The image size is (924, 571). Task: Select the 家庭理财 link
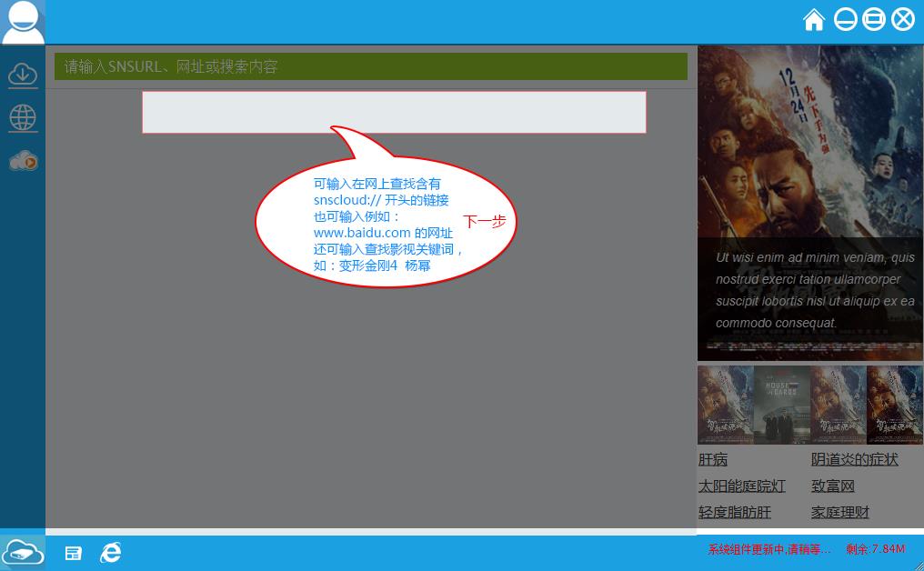pos(840,513)
